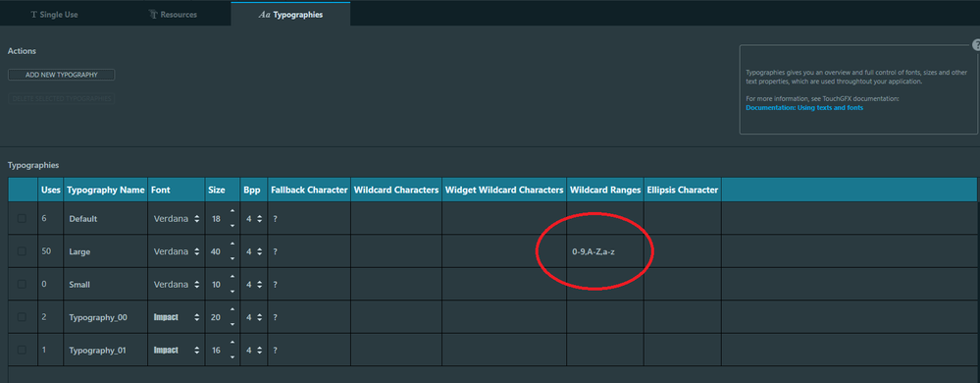Click the Uses value 50
The height and width of the screenshot is (383, 980).
46,251
